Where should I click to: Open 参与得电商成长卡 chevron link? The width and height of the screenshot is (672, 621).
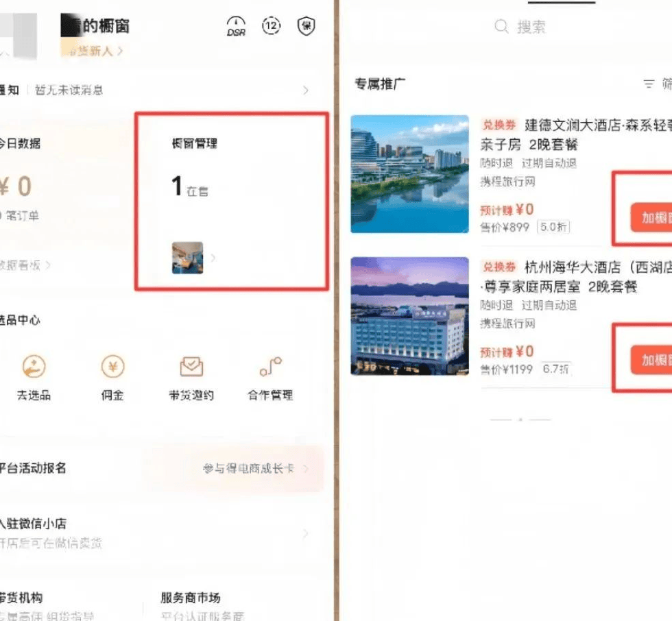[305, 469]
